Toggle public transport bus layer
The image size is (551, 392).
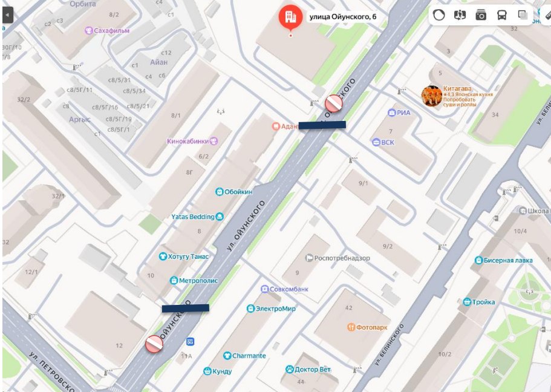tap(501, 15)
